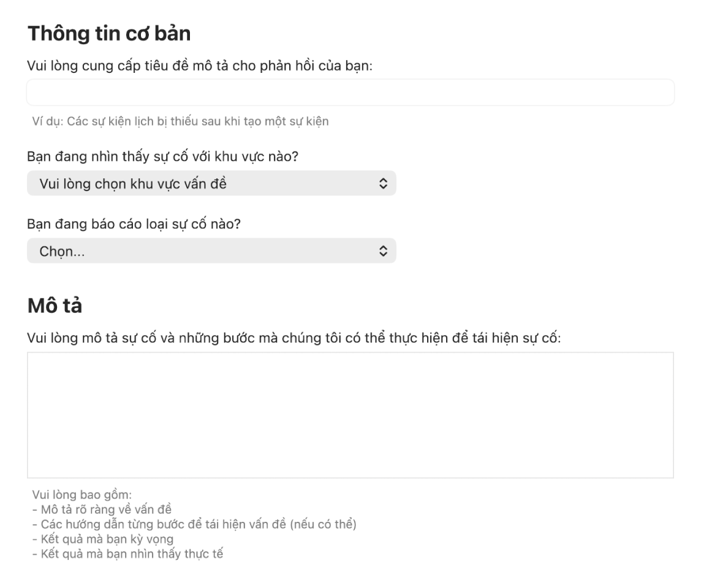Click the 'Vui lòng cung cấp tiêu đề' label
Viewport: 701px width, 588px height.
(200, 66)
